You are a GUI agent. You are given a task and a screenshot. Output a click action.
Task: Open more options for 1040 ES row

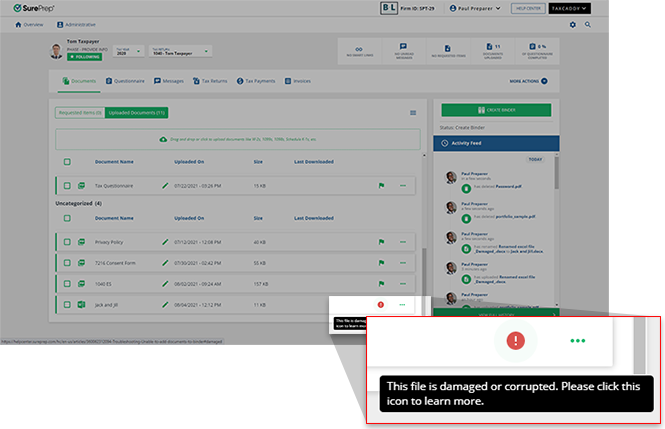click(x=402, y=284)
